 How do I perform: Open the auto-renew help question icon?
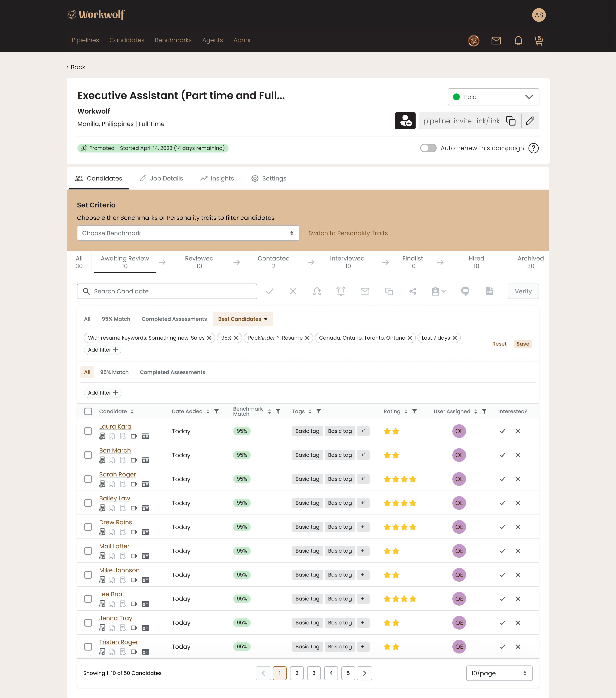click(533, 148)
